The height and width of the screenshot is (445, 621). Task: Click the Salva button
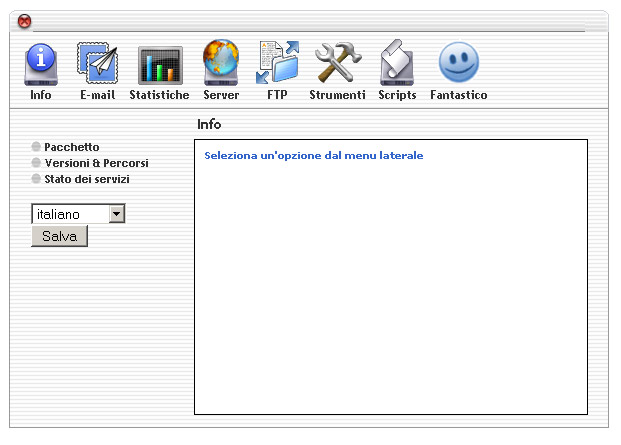tap(59, 236)
